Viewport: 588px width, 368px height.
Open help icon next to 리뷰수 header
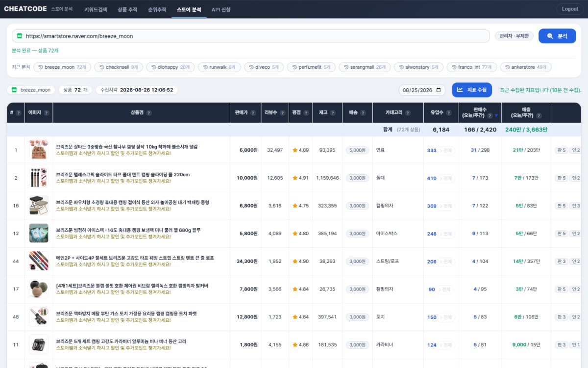(x=282, y=113)
